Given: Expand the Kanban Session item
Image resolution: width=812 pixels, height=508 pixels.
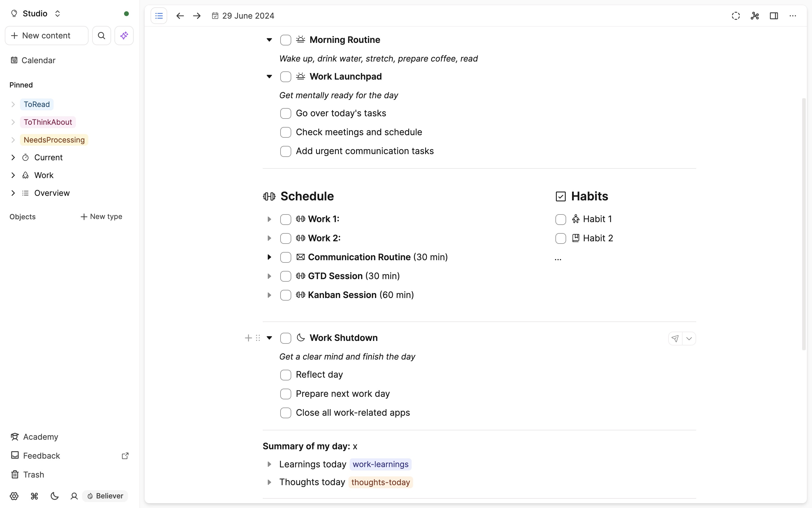Looking at the screenshot, I should [269, 295].
